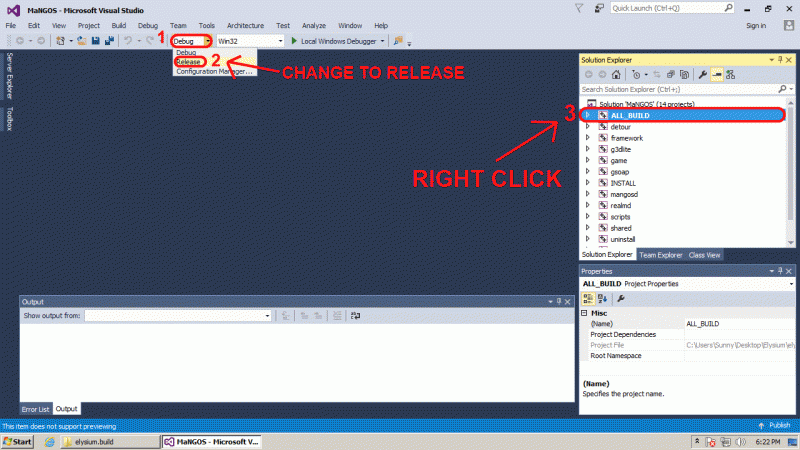800x450 pixels.
Task: Click Clear All icon in Output toolbar
Action: pos(337,316)
